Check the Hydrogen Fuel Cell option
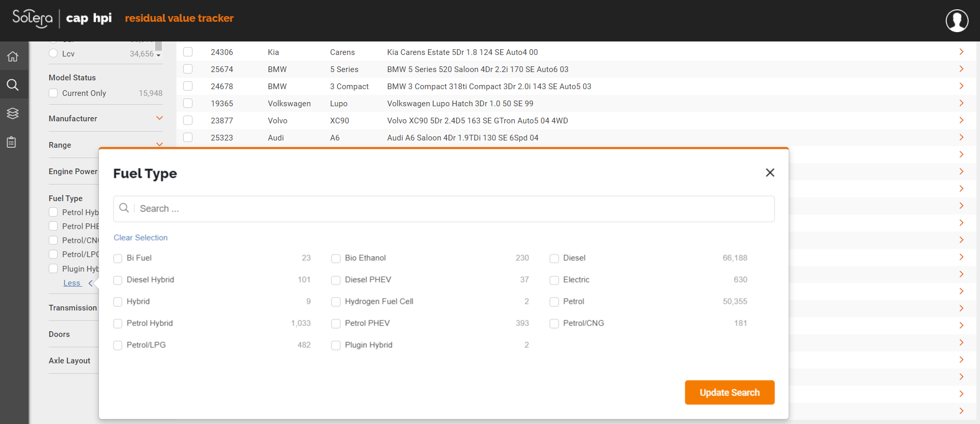 click(336, 302)
